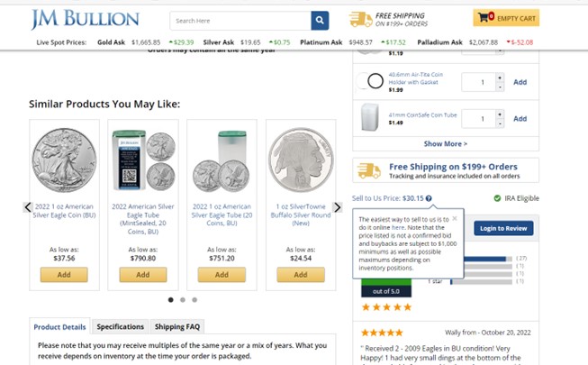Viewport: 588px width, 365px height.
Task: Click the Sell to Us help icon
Action: pos(429,198)
